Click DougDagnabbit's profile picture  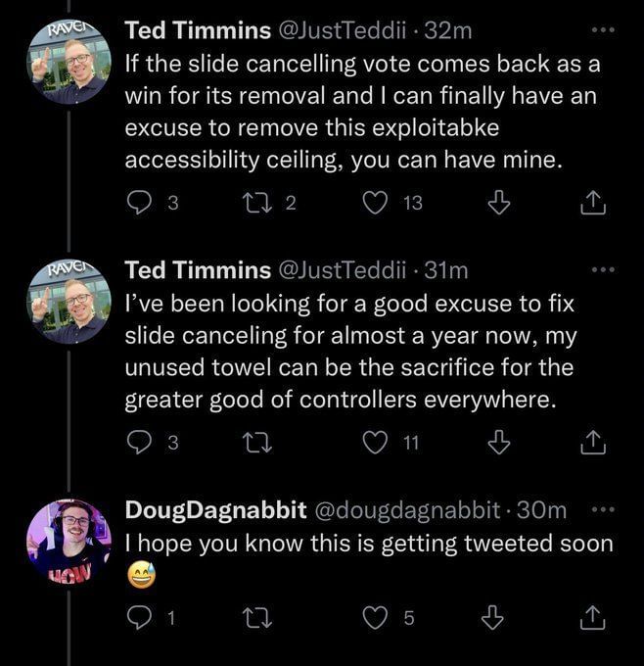pyautogui.click(x=69, y=541)
